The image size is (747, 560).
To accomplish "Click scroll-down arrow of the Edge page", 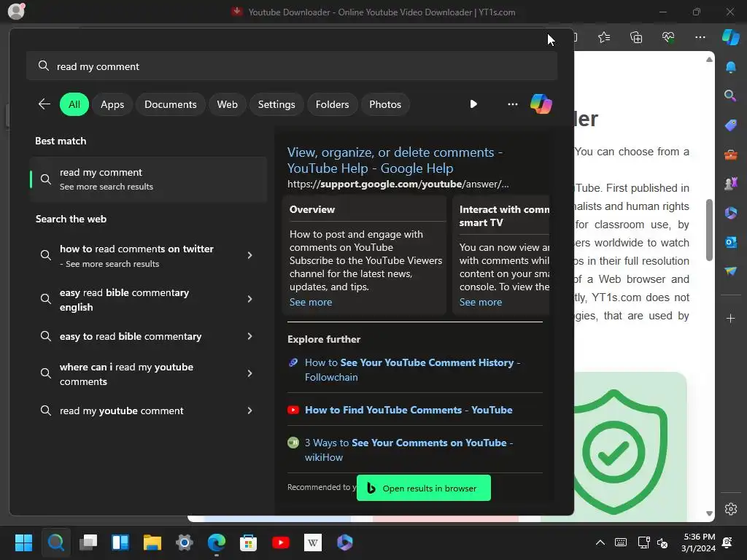I will [x=709, y=514].
